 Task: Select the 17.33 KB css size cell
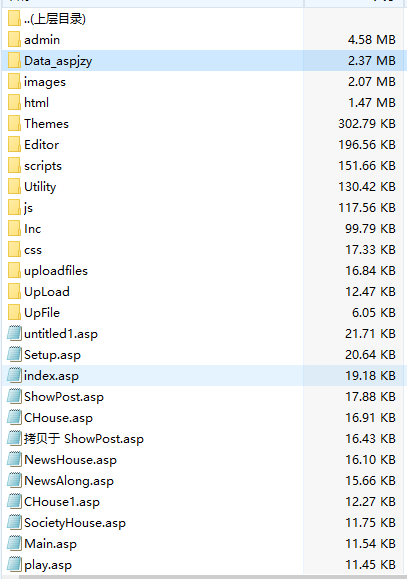click(370, 250)
